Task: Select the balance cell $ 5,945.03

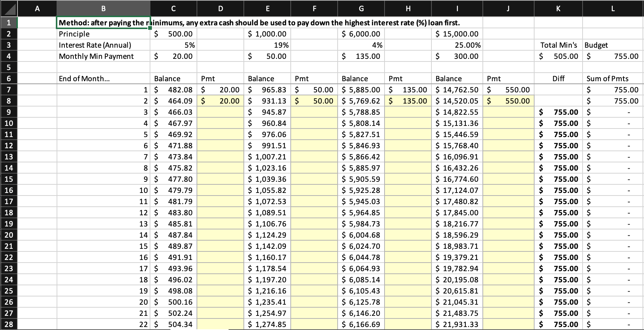Action: coord(361,202)
